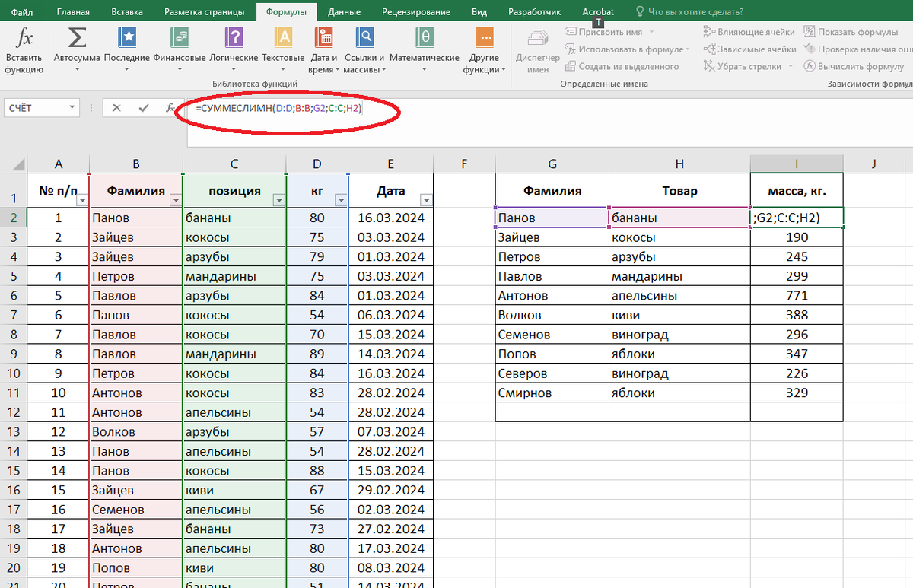This screenshot has width=913, height=588.
Task: Click cell I6 with value 771
Action: [797, 295]
